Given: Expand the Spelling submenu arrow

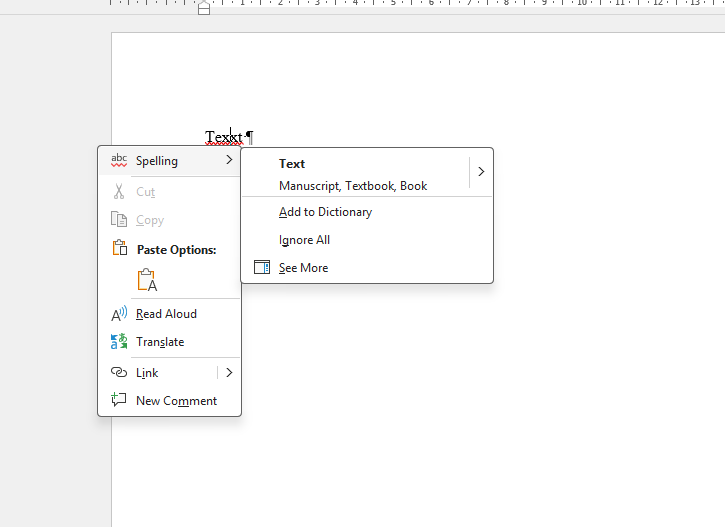Looking at the screenshot, I should point(229,160).
